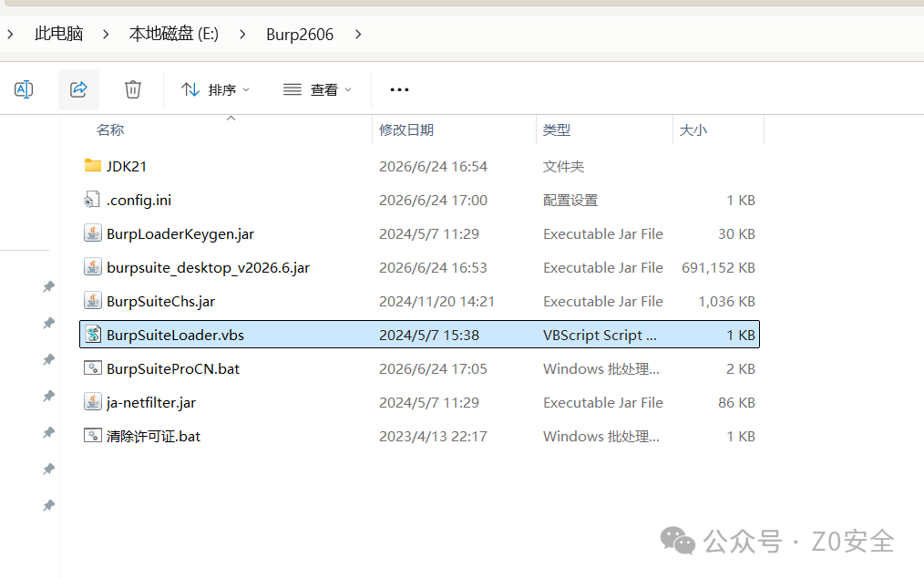Expand chevron between 此电脑 and 本地磁盘 (E:)

tap(106, 35)
